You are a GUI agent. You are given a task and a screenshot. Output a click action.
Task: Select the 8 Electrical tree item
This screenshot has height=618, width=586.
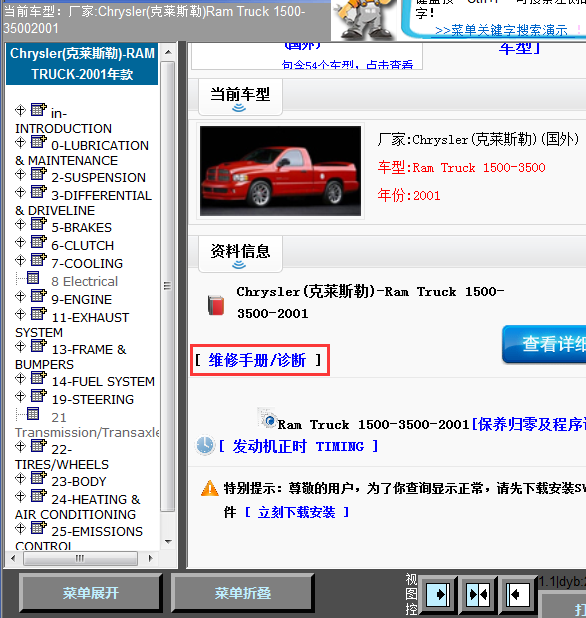coord(84,281)
